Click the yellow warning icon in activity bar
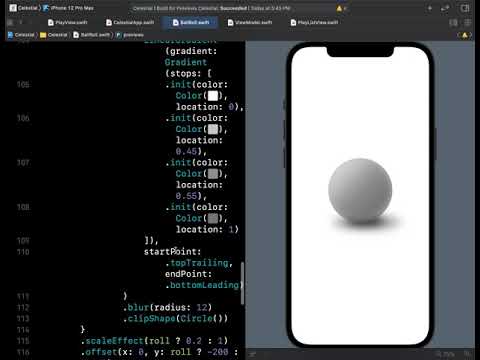The height and width of the screenshot is (360, 480). coord(339,8)
